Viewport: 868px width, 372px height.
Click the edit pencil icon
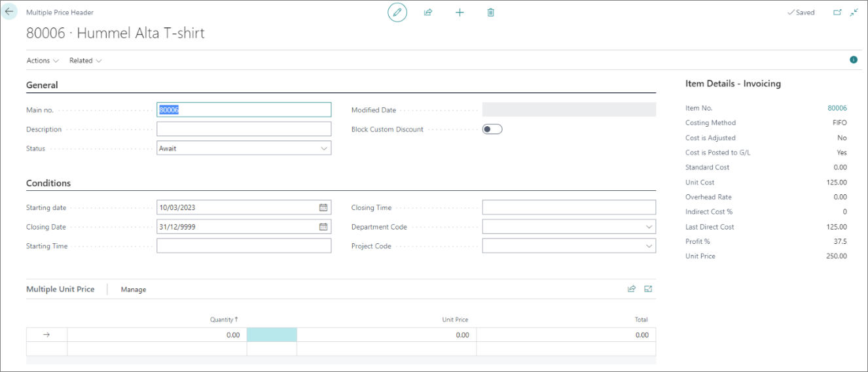tap(397, 12)
